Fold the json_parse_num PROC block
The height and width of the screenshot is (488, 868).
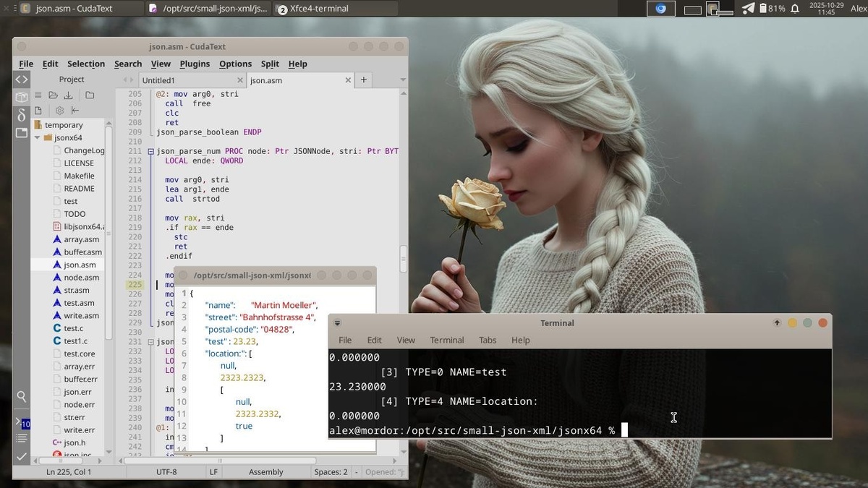[150, 151]
